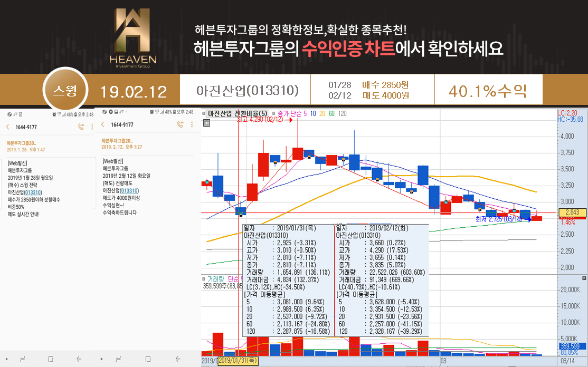
Task: Open three-dot menu in left phone header
Action: (x=92, y=127)
